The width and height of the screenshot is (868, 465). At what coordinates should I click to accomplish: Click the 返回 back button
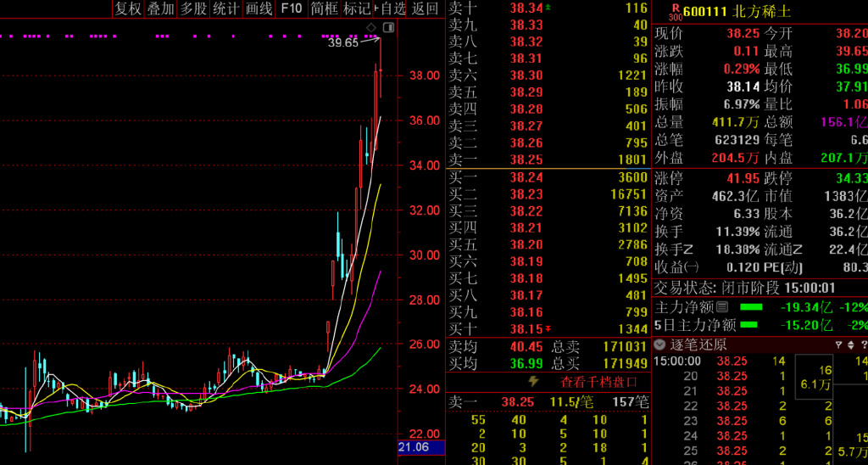[x=425, y=8]
